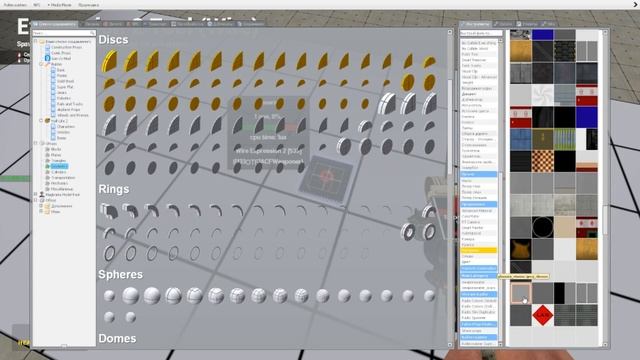Click the Domes section header
The image size is (640, 360).
point(117,338)
